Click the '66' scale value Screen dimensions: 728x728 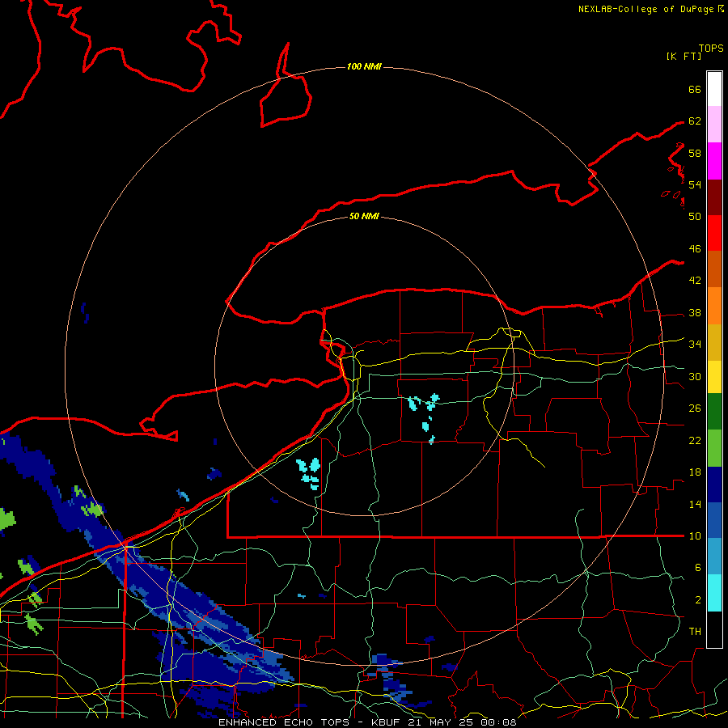[695, 89]
